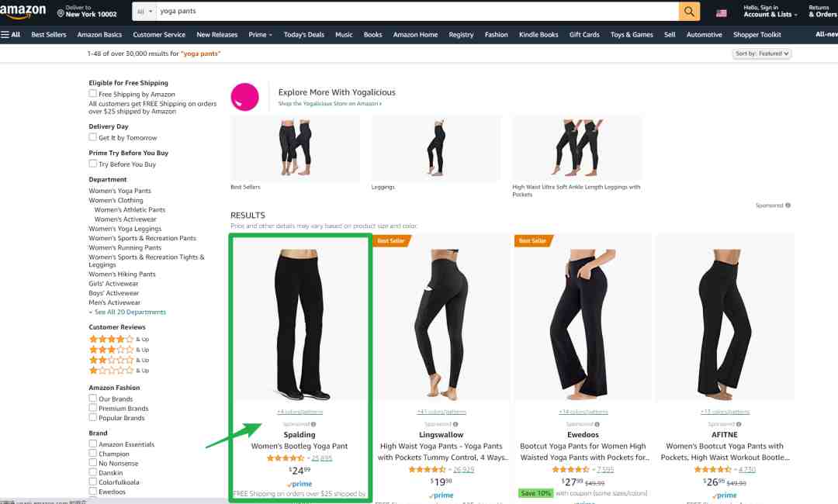
Task: Expand See All 20 Departments
Action: (127, 312)
